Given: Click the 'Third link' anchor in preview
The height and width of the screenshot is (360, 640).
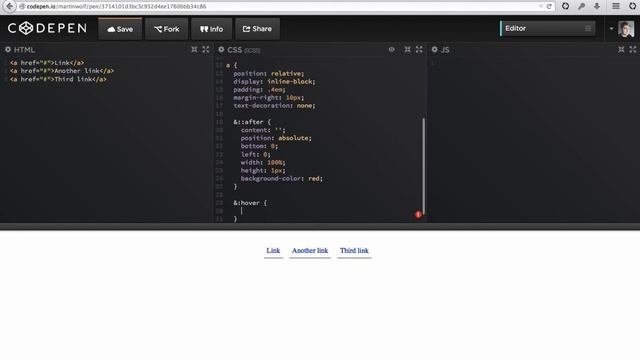Looking at the screenshot, I should click(x=354, y=251).
